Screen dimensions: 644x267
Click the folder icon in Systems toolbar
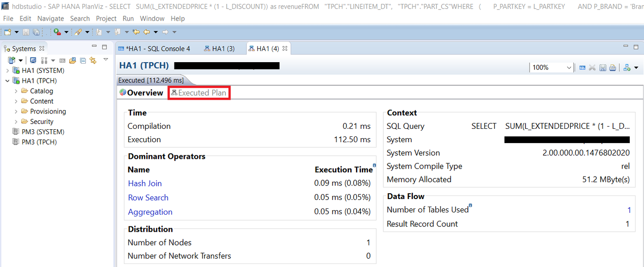pos(72,60)
